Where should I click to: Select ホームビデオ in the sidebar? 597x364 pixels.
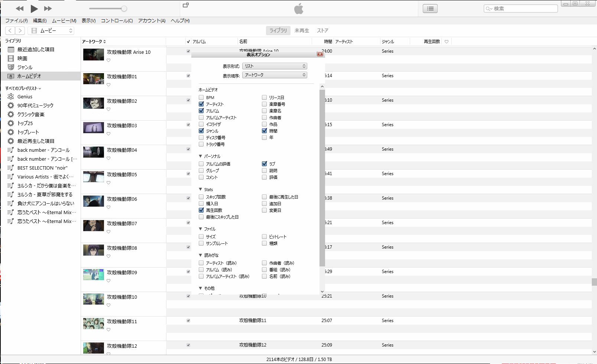pos(40,76)
